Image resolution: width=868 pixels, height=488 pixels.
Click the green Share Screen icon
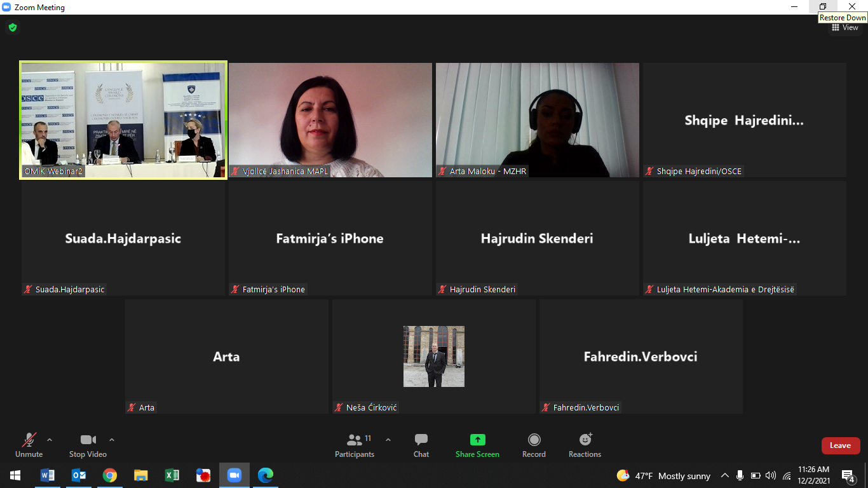[477, 440]
